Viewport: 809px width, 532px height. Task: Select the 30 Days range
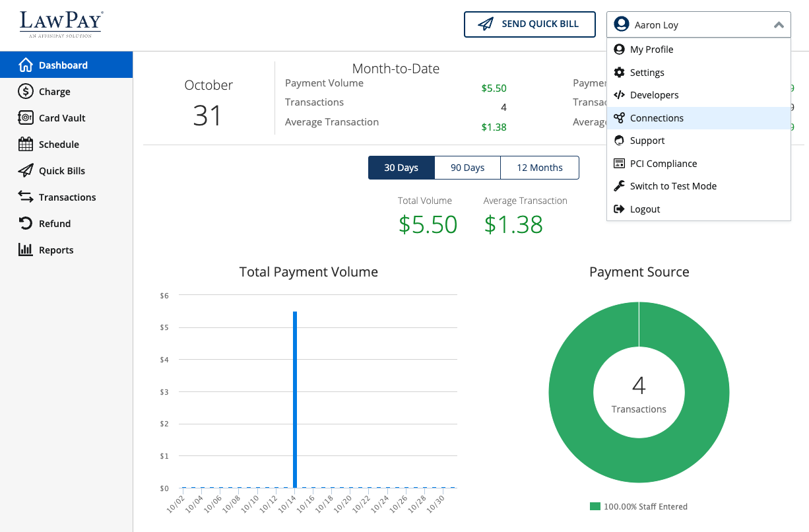tap(401, 168)
